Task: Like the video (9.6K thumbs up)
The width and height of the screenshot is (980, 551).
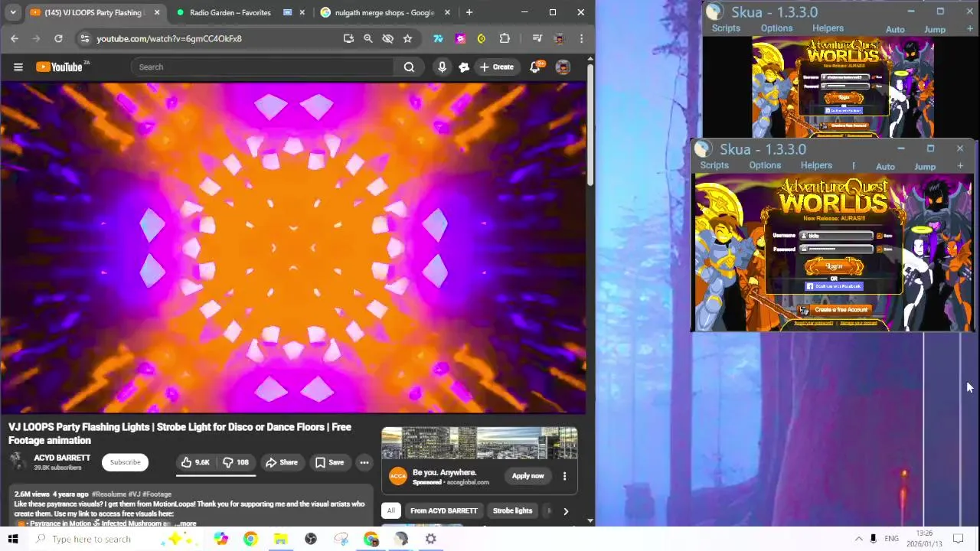Action: pyautogui.click(x=194, y=462)
